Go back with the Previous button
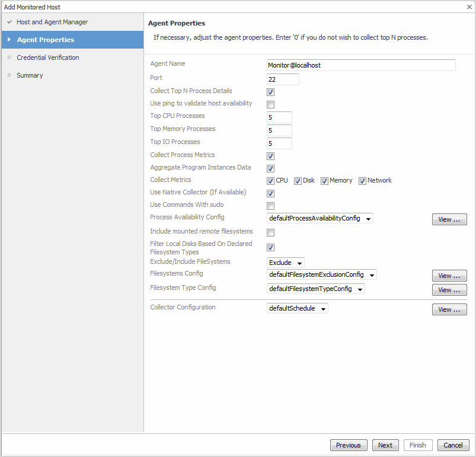Image resolution: width=476 pixels, height=457 pixels. 348,445
